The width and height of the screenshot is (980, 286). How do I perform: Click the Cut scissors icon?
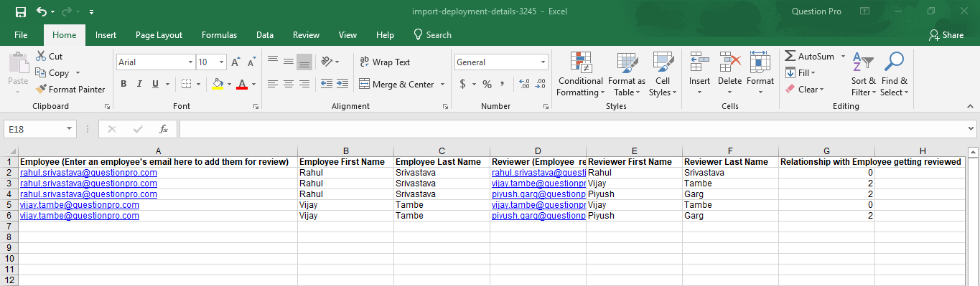pyautogui.click(x=40, y=56)
